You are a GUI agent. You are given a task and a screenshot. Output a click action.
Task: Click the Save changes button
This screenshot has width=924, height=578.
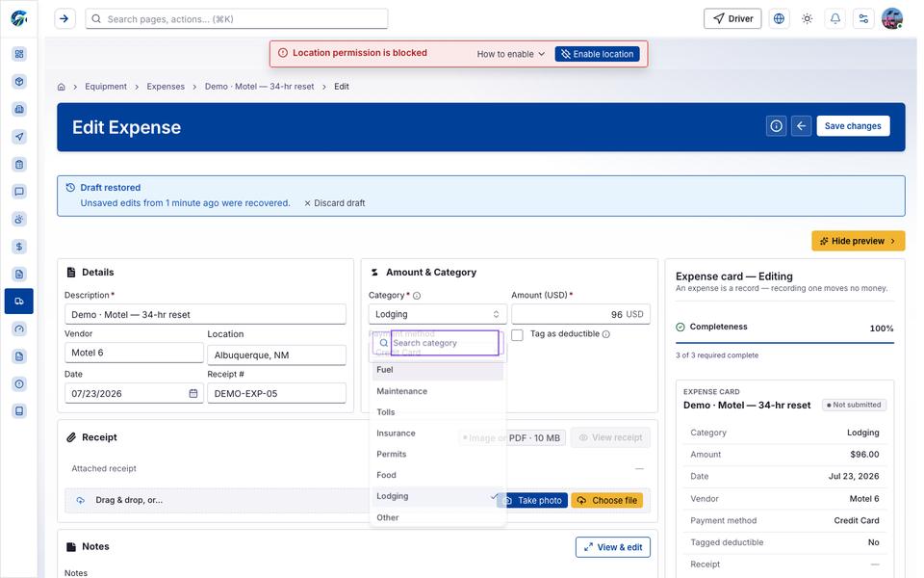(x=853, y=125)
